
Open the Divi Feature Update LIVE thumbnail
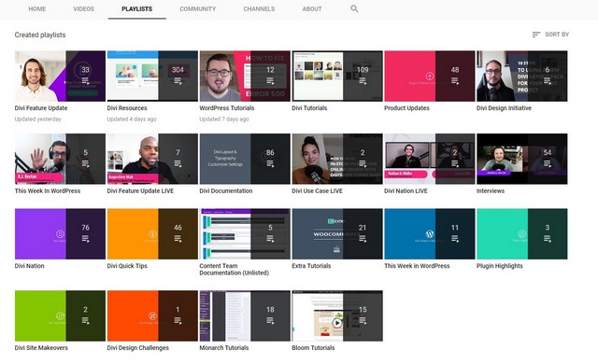tap(152, 159)
